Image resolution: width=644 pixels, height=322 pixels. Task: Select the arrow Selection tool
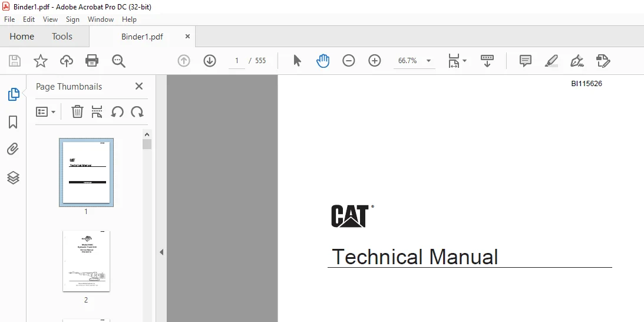tap(298, 61)
